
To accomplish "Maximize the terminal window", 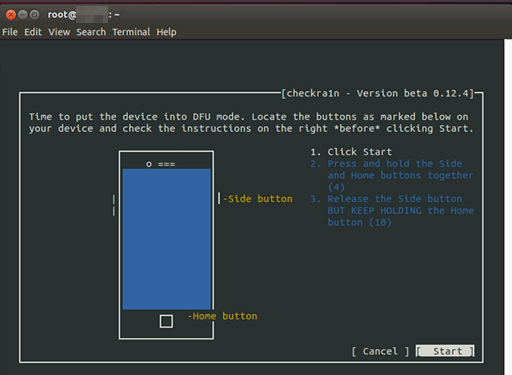I will click(x=34, y=15).
